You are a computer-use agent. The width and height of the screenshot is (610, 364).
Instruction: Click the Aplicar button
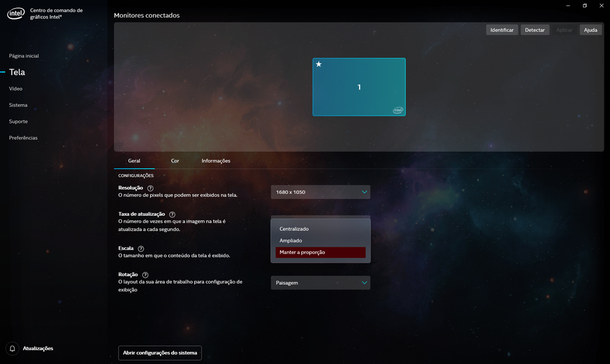pyautogui.click(x=564, y=30)
